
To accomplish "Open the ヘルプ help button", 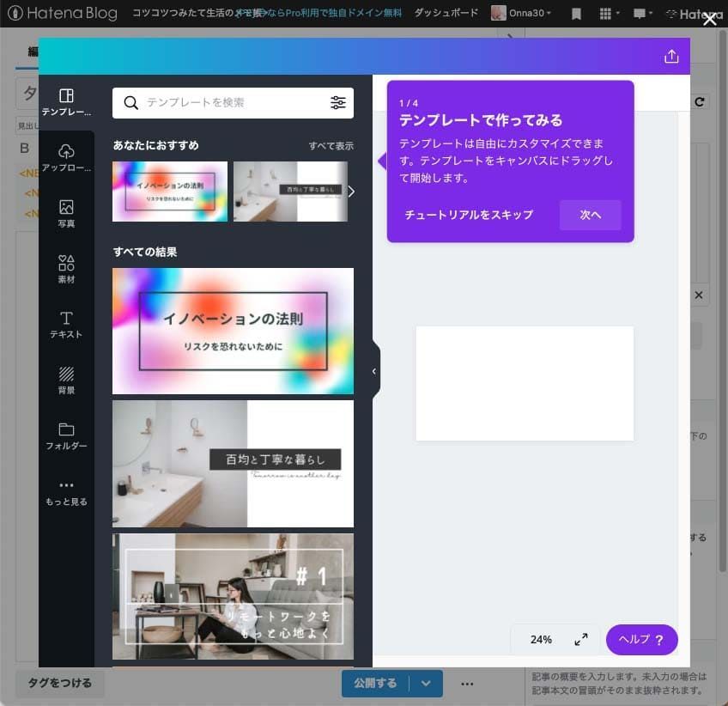I will coord(641,640).
